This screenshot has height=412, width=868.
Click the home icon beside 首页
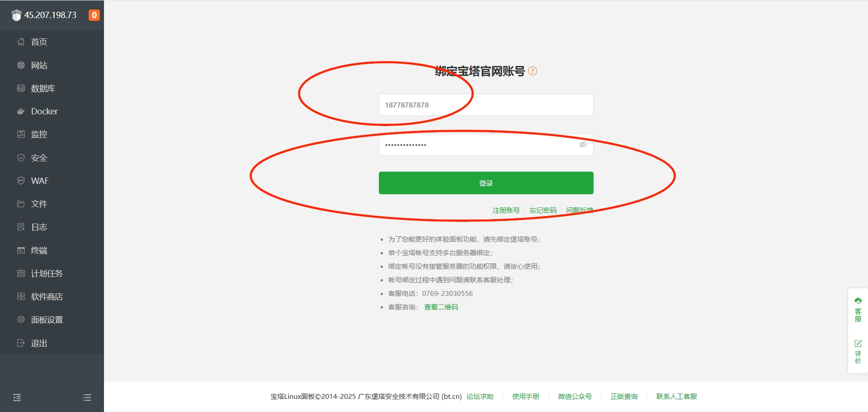21,42
